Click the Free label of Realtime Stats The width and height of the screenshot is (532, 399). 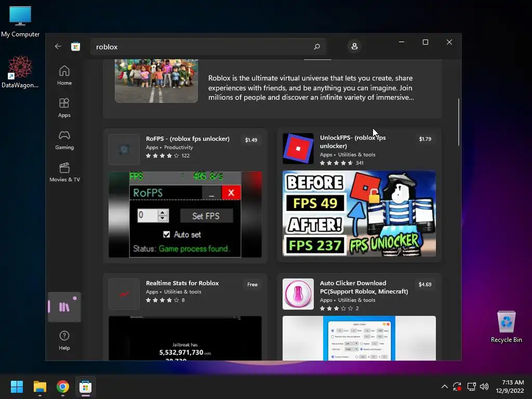click(x=252, y=284)
